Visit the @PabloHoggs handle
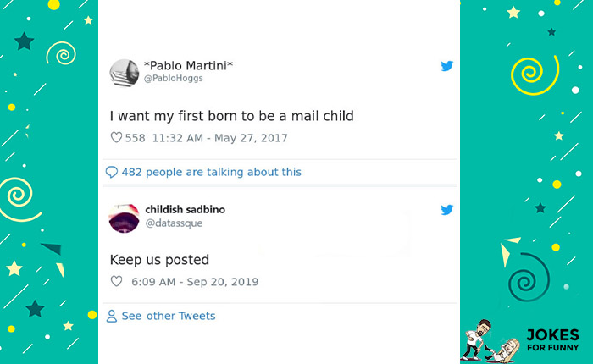Screen dimensions: 593x364 tap(174, 78)
